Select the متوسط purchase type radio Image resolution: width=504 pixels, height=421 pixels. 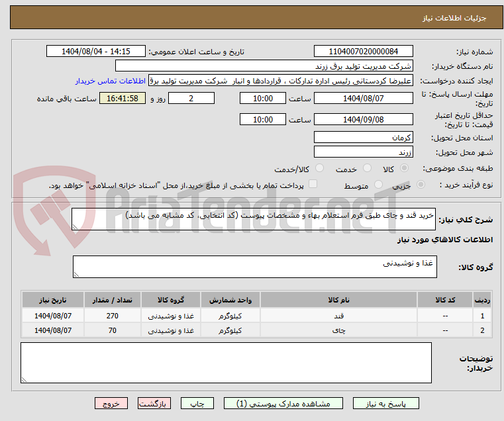(x=379, y=185)
